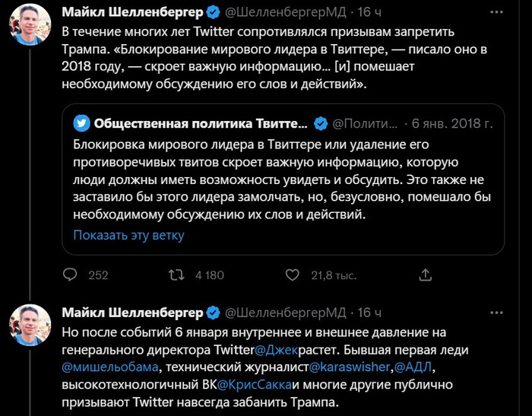Click the Twitter logo avatar in quoted tweet
Viewport: 532px width, 416px height.
coord(81,123)
